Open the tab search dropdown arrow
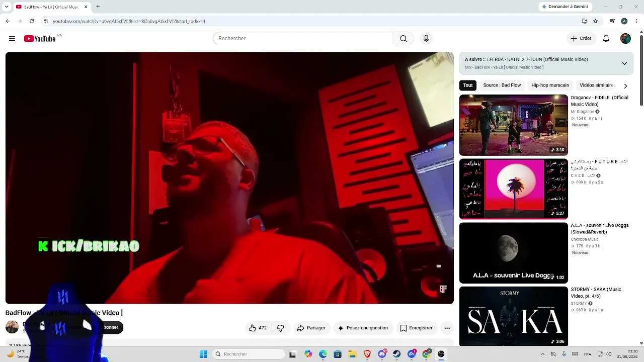Image resolution: width=644 pixels, height=362 pixels. [x=7, y=7]
